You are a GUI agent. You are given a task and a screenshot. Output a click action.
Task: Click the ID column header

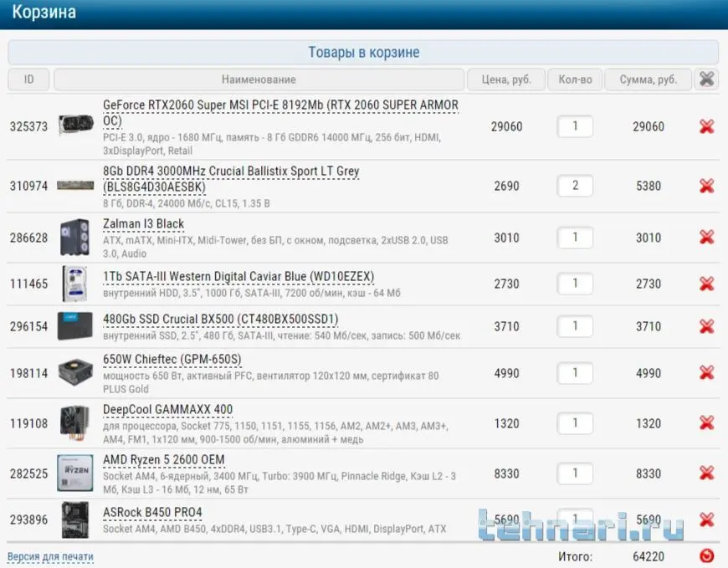[28, 79]
